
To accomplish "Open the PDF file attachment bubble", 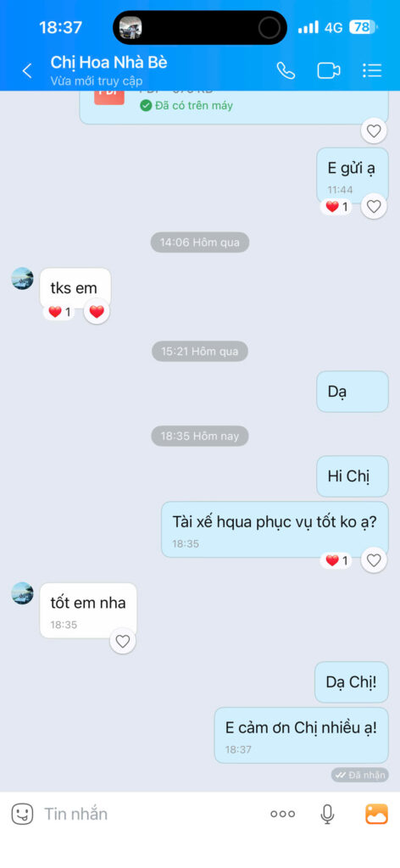I will click(234, 106).
